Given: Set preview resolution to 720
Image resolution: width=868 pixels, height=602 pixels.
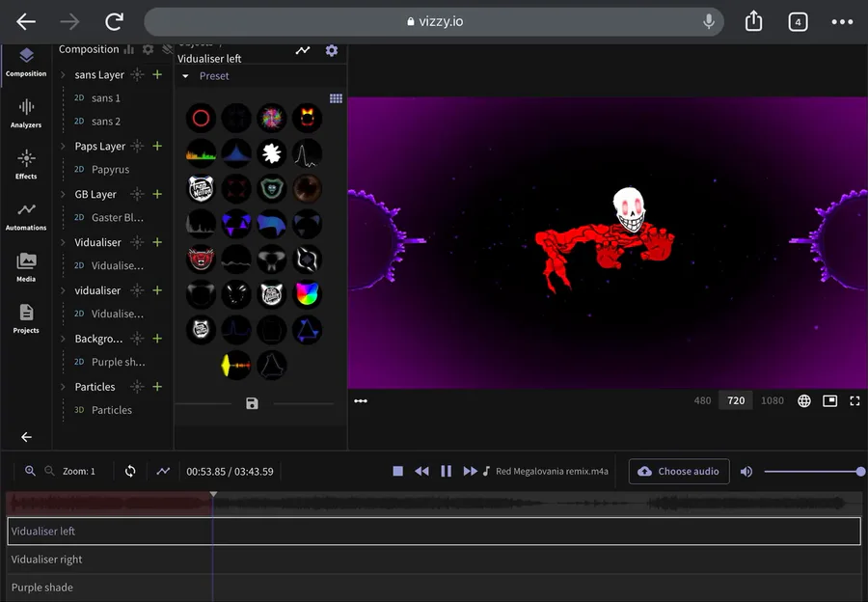Looking at the screenshot, I should tap(736, 401).
